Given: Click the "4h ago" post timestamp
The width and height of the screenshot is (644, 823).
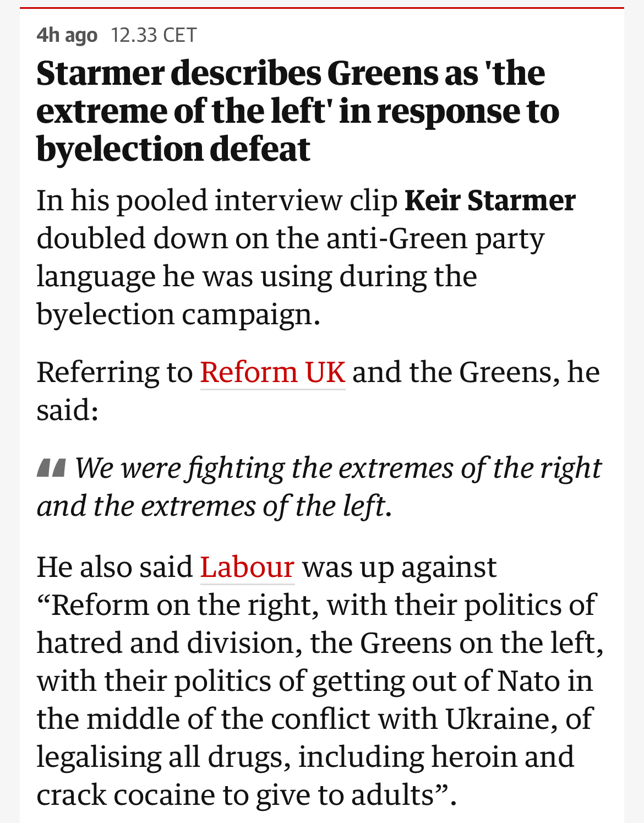Looking at the screenshot, I should [x=67, y=35].
